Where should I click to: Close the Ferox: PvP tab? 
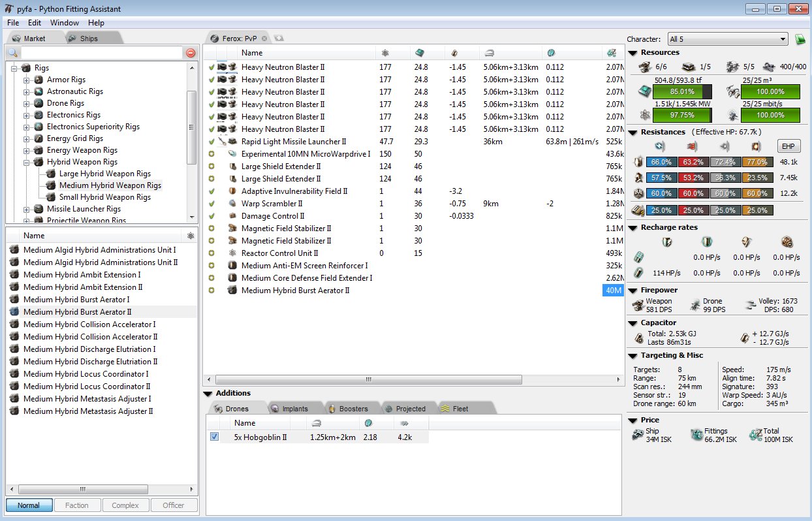[x=264, y=39]
